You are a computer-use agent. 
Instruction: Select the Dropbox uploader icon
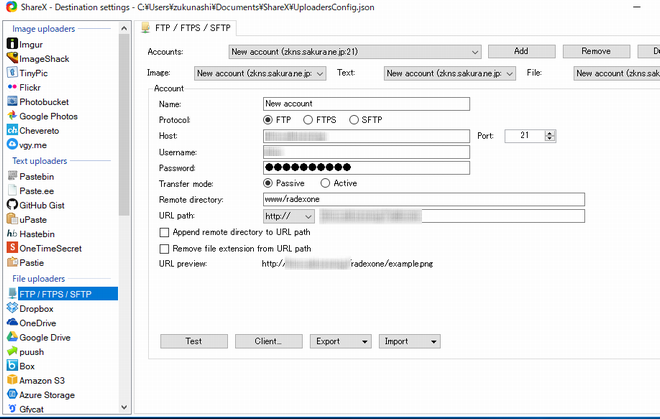(x=12, y=308)
